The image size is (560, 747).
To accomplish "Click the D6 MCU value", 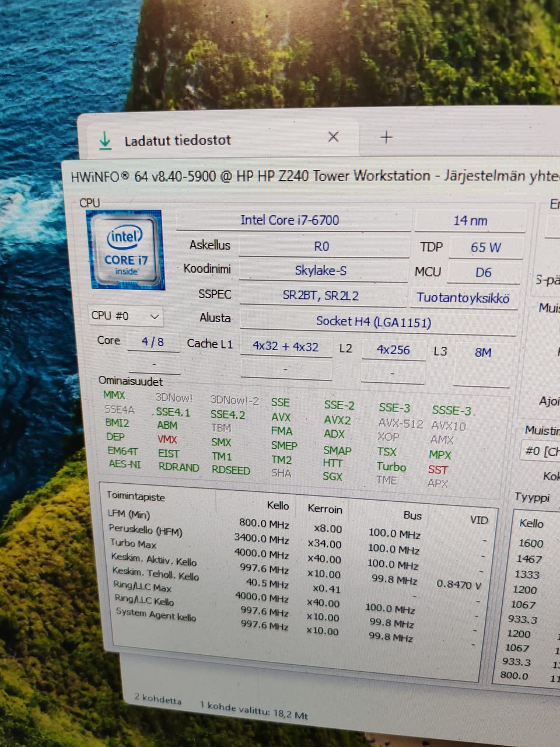I will click(x=484, y=273).
